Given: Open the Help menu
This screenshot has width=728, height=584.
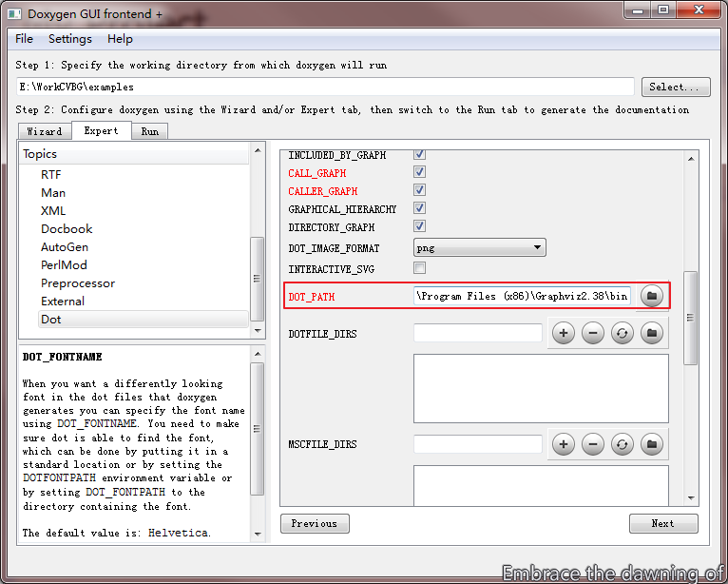Looking at the screenshot, I should (120, 39).
